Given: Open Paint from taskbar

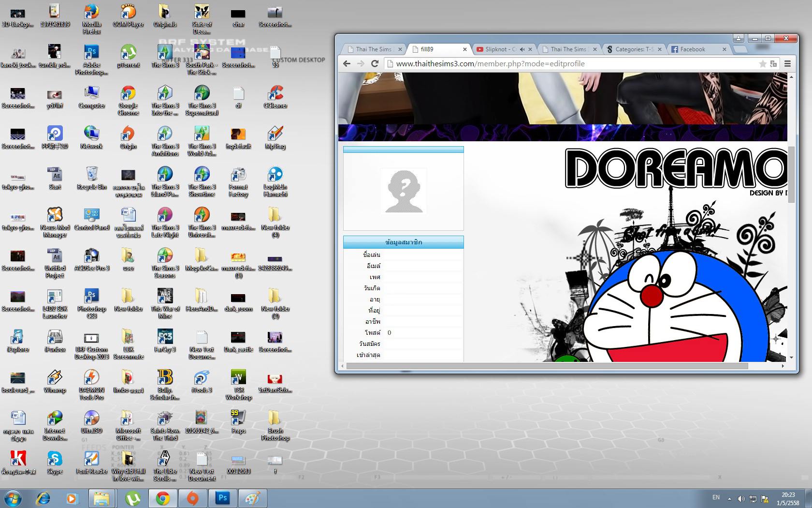Looking at the screenshot, I should coord(253,498).
